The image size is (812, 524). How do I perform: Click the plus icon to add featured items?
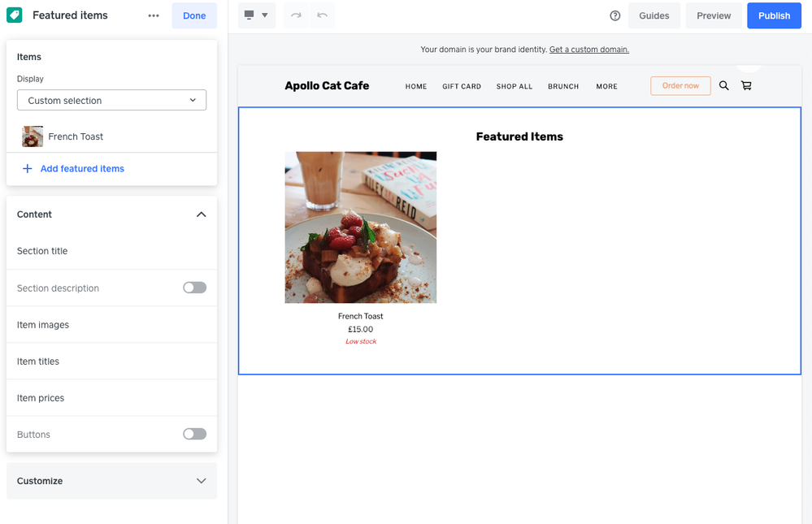click(x=27, y=168)
